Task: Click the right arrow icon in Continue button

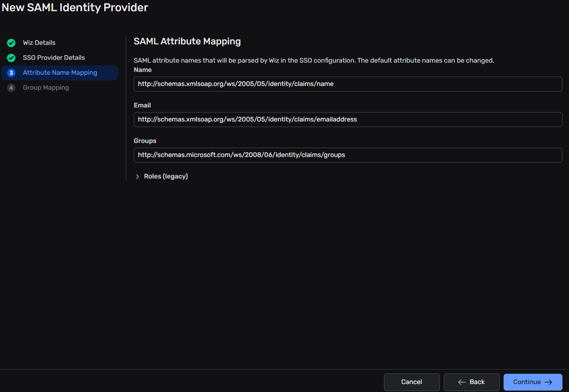Action: pos(548,382)
